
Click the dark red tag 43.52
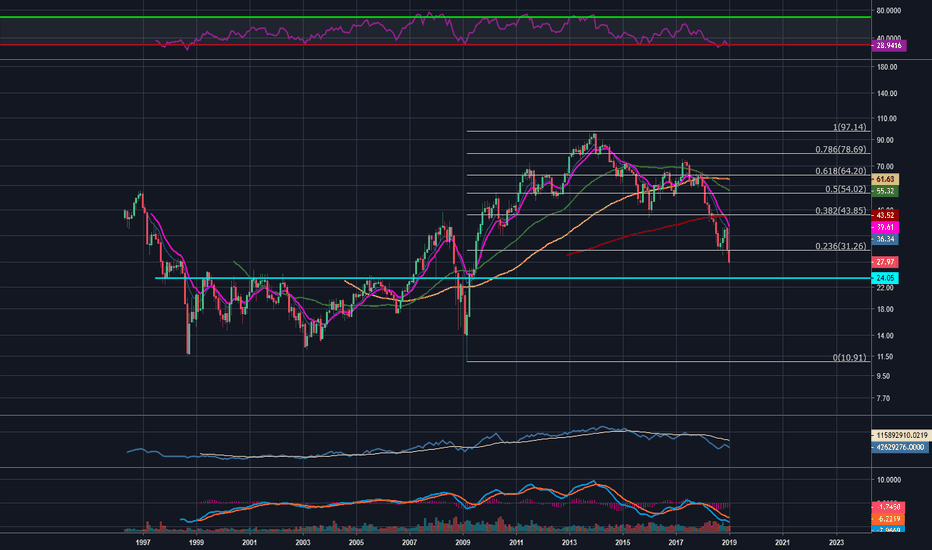885,215
